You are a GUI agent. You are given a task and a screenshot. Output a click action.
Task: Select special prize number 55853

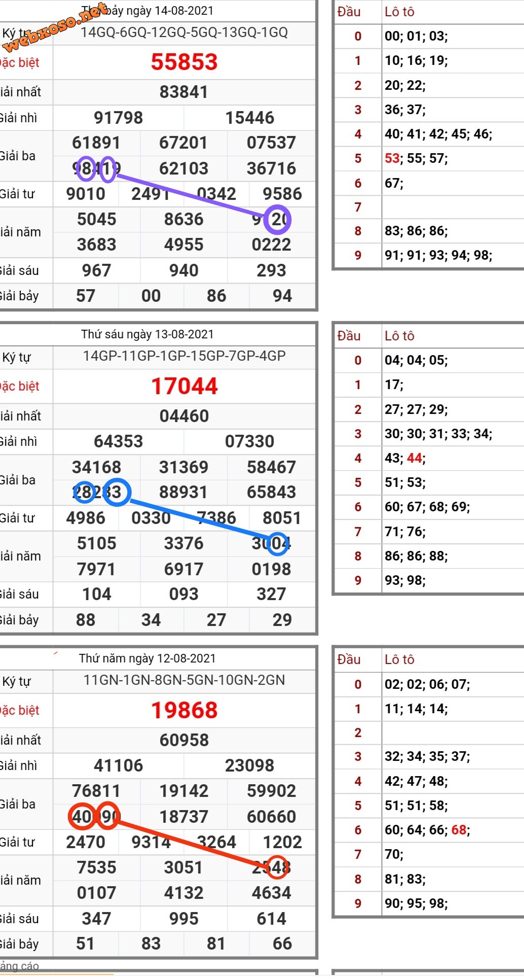(x=184, y=62)
